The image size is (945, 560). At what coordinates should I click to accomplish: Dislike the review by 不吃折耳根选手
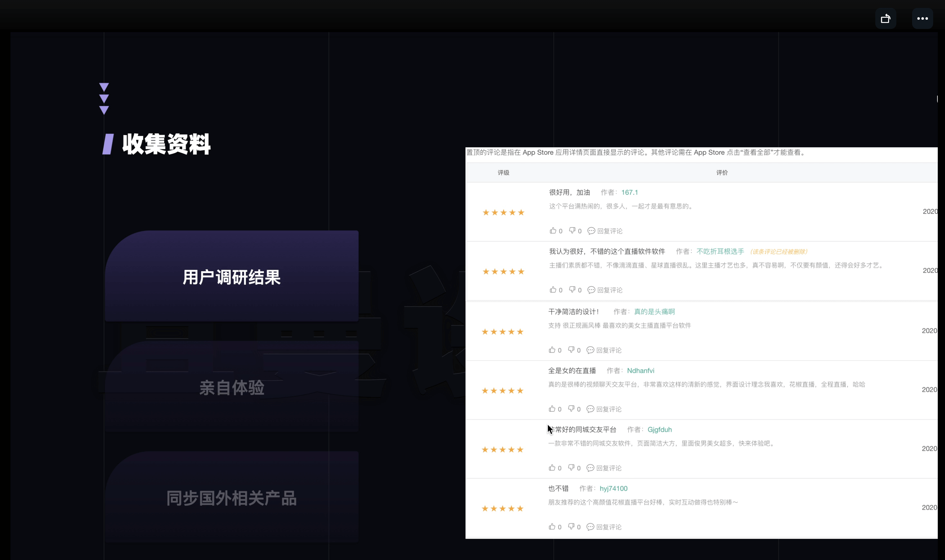pos(572,290)
